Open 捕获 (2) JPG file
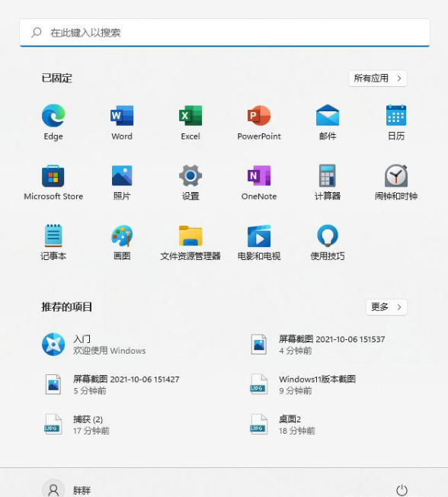Image resolution: width=448 pixels, height=497 pixels. [77, 425]
